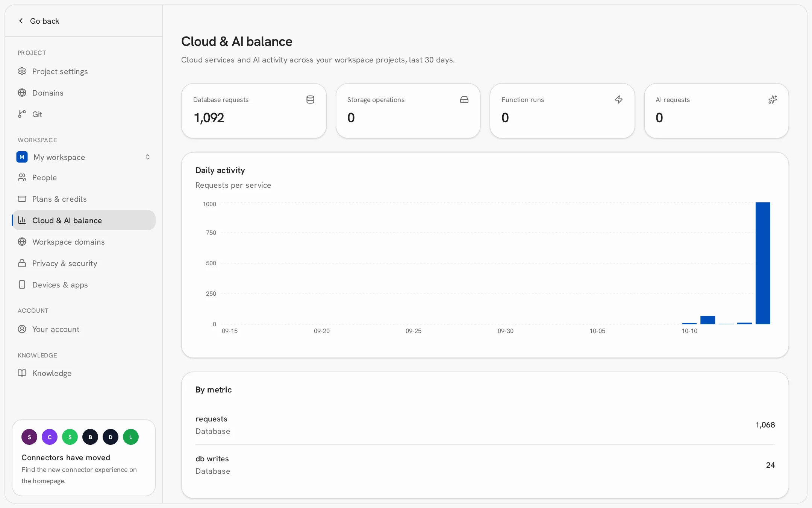The height and width of the screenshot is (508, 812).
Task: Click the Go back chevron icon
Action: pos(21,21)
